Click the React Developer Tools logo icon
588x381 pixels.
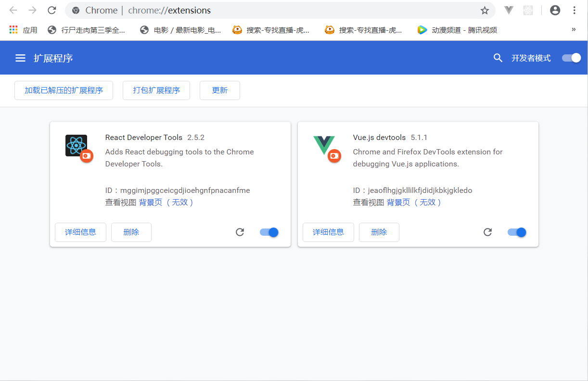[x=77, y=146]
